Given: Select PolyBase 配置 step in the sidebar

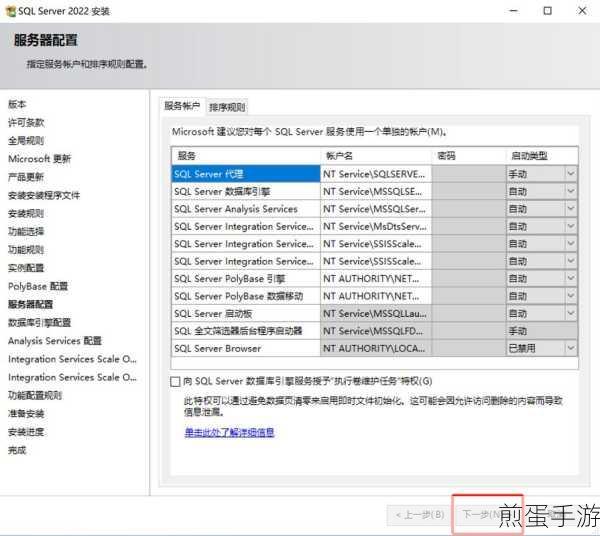Looking at the screenshot, I should click(38, 286).
